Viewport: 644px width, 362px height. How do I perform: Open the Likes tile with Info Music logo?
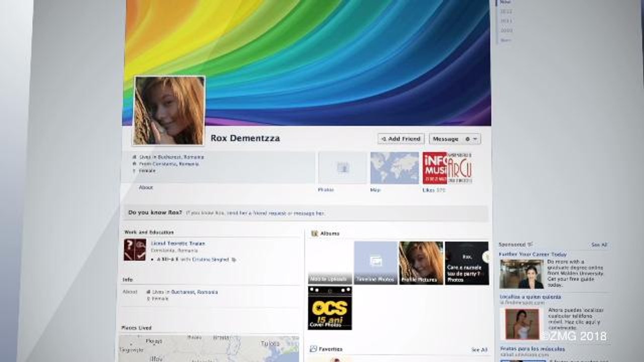[x=447, y=168]
